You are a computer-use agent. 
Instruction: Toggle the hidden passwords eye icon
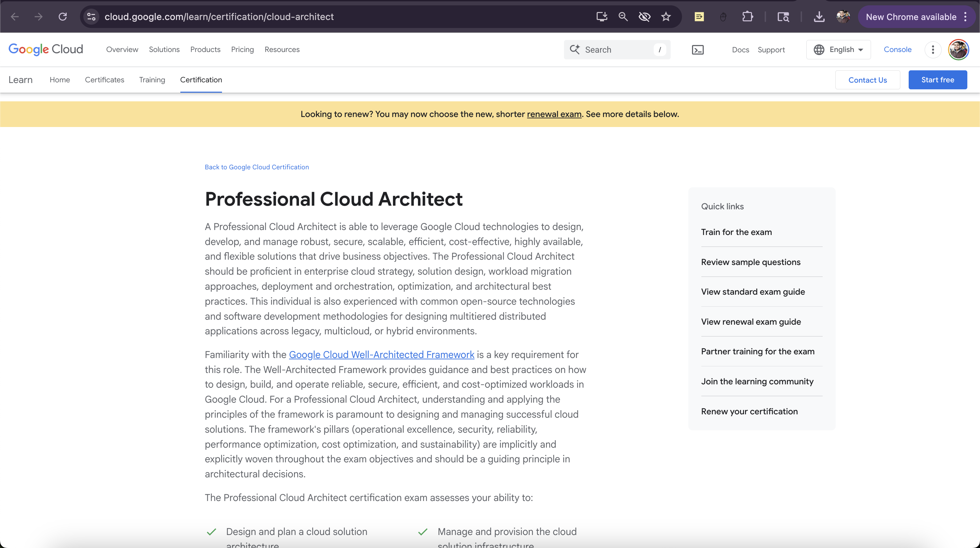point(644,16)
